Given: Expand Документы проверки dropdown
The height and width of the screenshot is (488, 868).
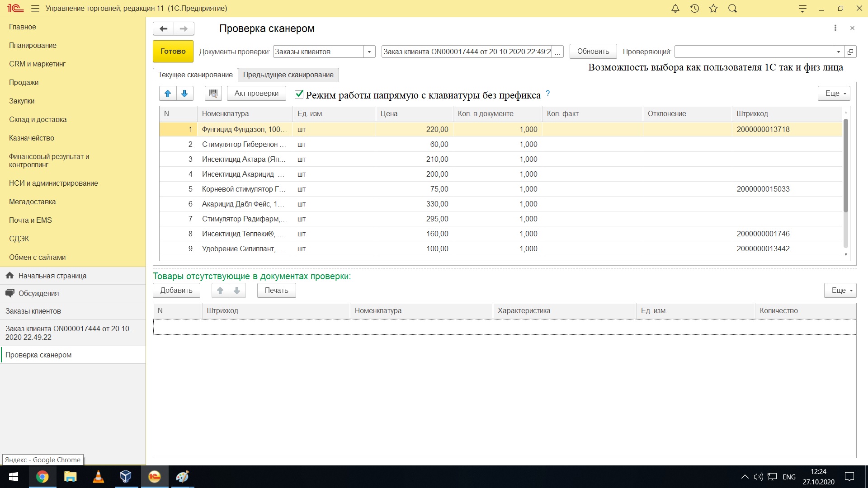Looking at the screenshot, I should pos(369,52).
